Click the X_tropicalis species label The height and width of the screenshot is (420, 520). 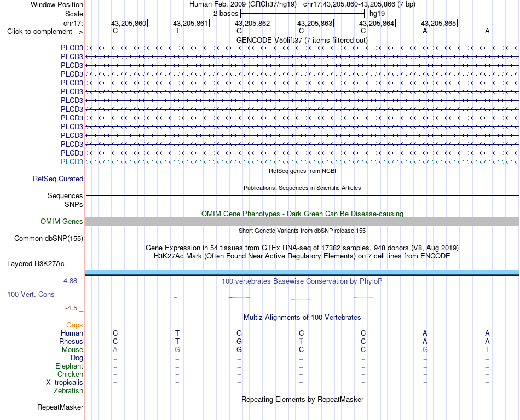(65, 383)
